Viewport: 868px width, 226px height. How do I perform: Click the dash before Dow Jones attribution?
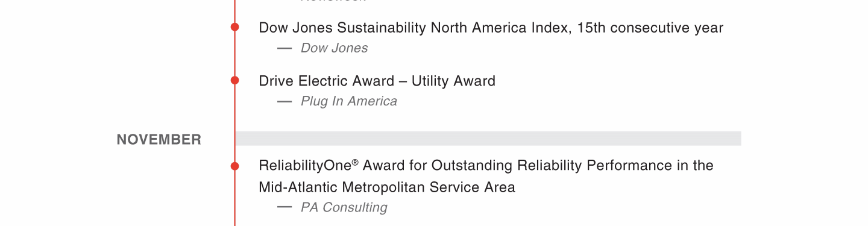(x=285, y=48)
